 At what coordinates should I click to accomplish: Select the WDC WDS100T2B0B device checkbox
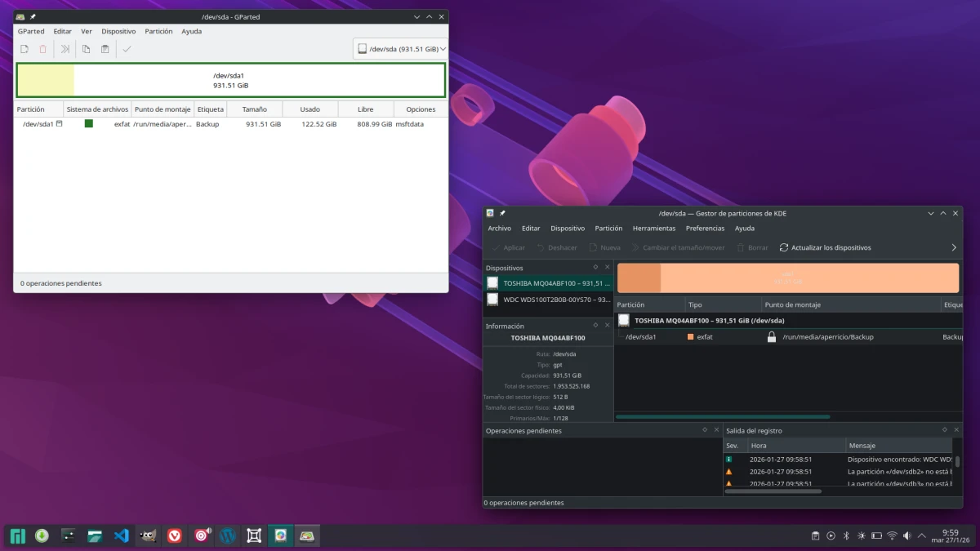(x=492, y=300)
